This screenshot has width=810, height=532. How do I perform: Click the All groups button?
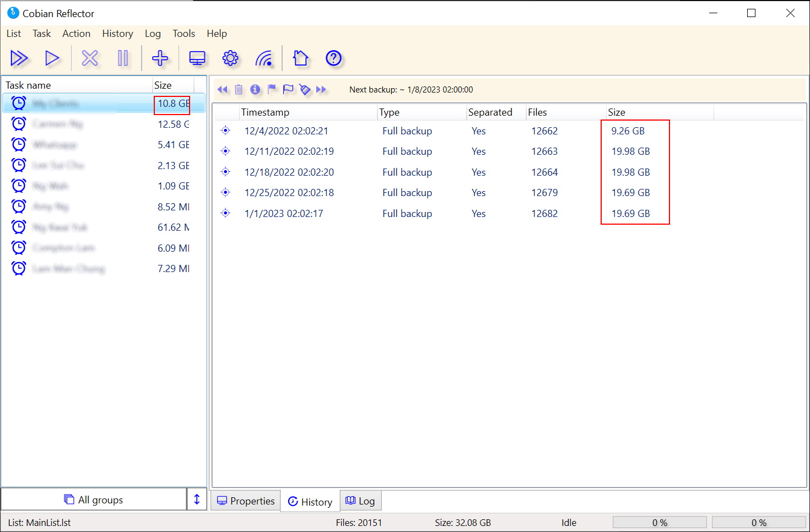pyautogui.click(x=94, y=500)
